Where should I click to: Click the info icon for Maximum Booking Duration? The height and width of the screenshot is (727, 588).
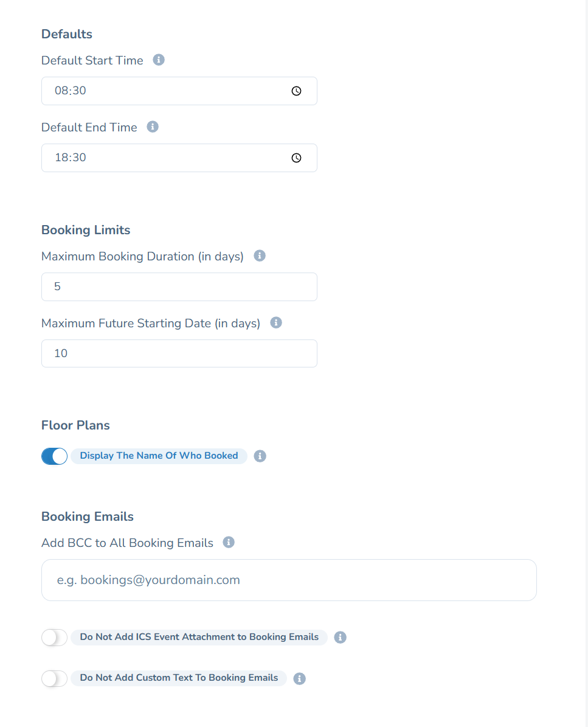(259, 256)
